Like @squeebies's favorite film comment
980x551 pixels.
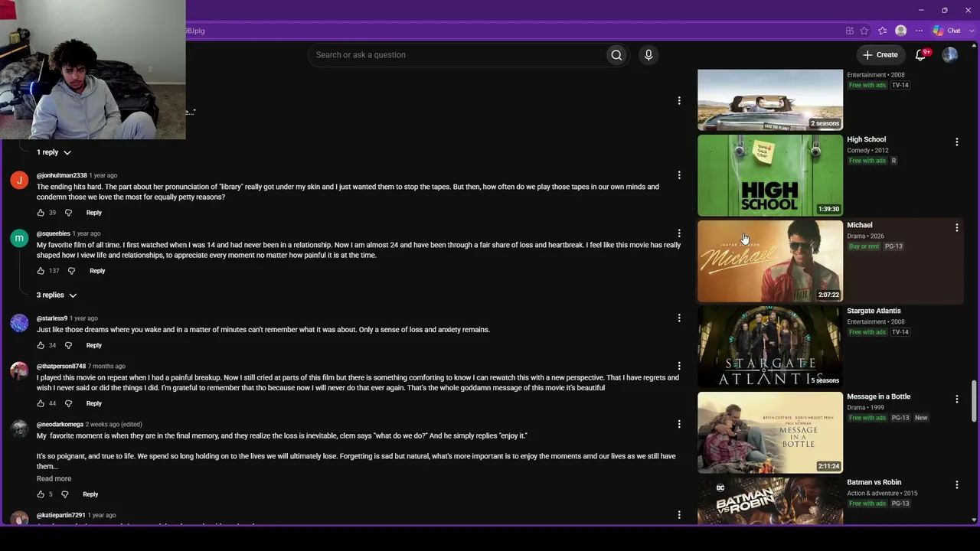pyautogui.click(x=41, y=271)
